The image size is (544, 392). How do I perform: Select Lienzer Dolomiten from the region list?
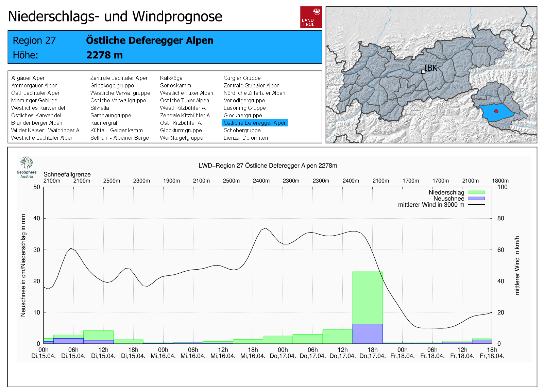point(245,138)
